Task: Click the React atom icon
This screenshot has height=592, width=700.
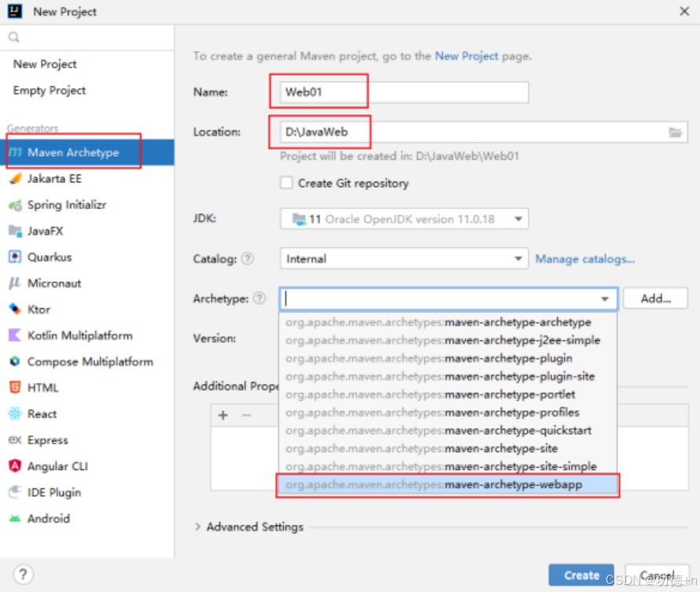Action: (15, 414)
